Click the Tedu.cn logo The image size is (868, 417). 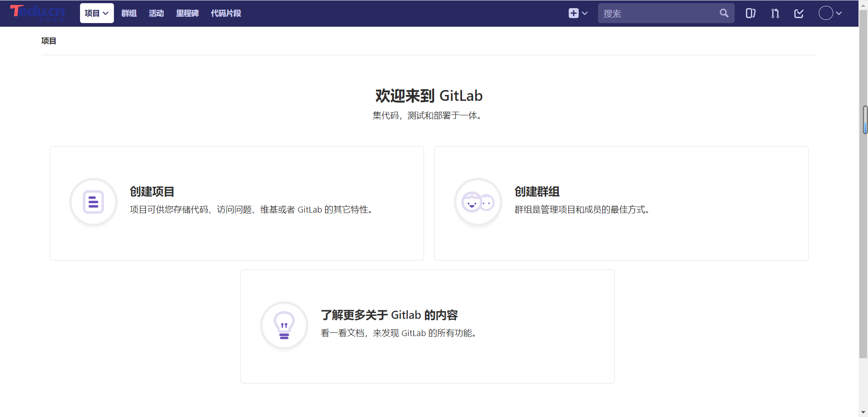38,13
